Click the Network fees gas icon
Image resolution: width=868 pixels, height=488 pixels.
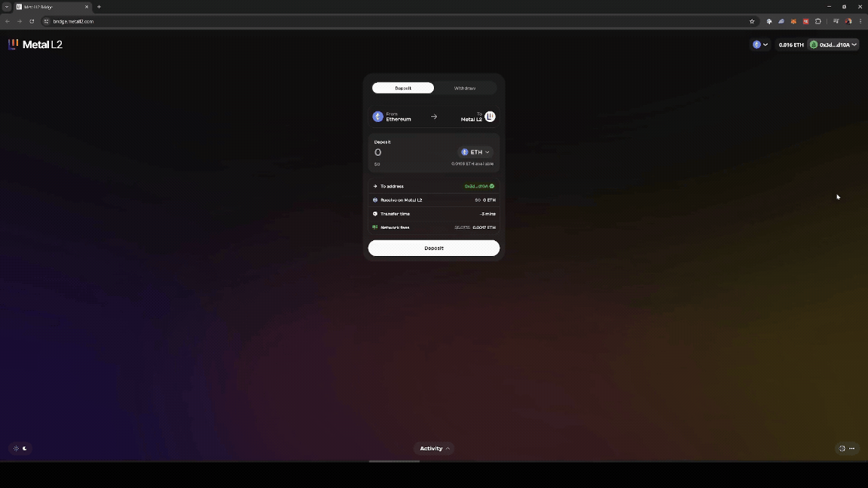click(x=375, y=227)
